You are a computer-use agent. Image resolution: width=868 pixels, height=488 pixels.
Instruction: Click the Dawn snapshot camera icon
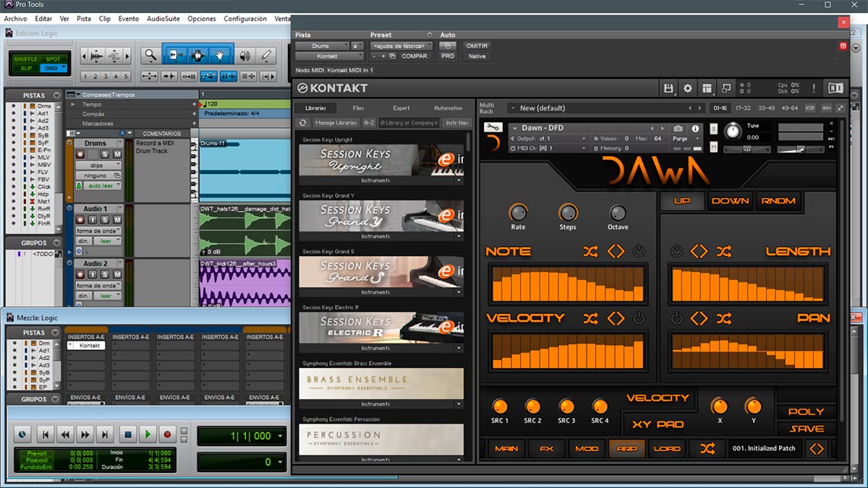678,128
